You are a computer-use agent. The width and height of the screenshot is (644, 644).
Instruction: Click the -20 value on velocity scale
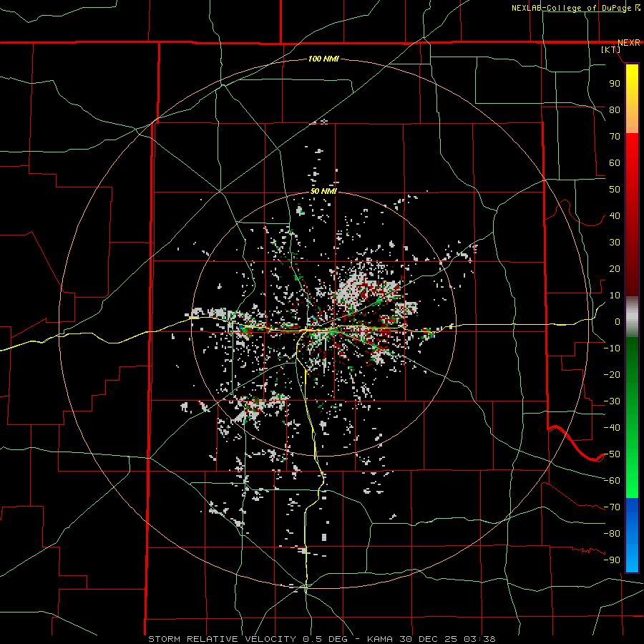pyautogui.click(x=612, y=375)
